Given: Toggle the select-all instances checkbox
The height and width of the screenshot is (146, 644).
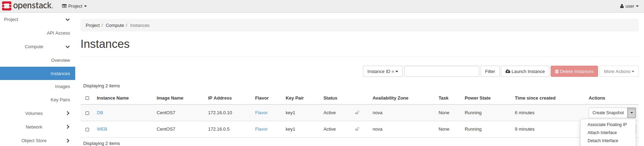Looking at the screenshot, I should coord(87,98).
